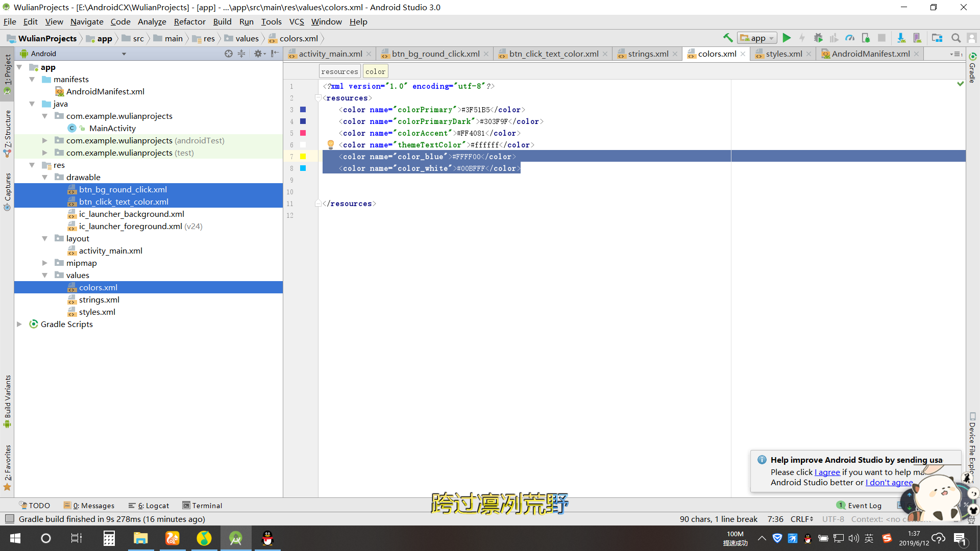Switch to the strings.xml editor tab
The height and width of the screenshot is (551, 980).
point(648,54)
